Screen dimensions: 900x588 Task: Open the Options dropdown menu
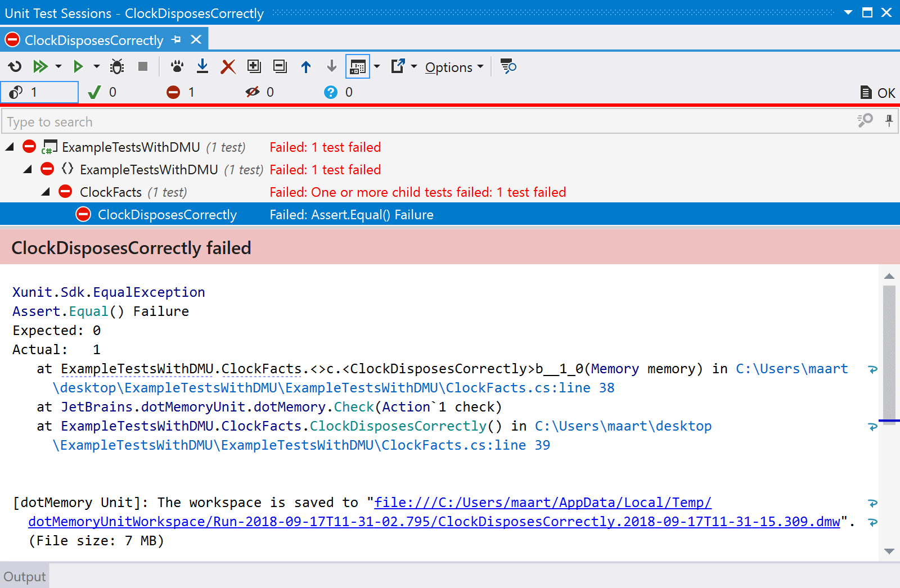(x=454, y=67)
